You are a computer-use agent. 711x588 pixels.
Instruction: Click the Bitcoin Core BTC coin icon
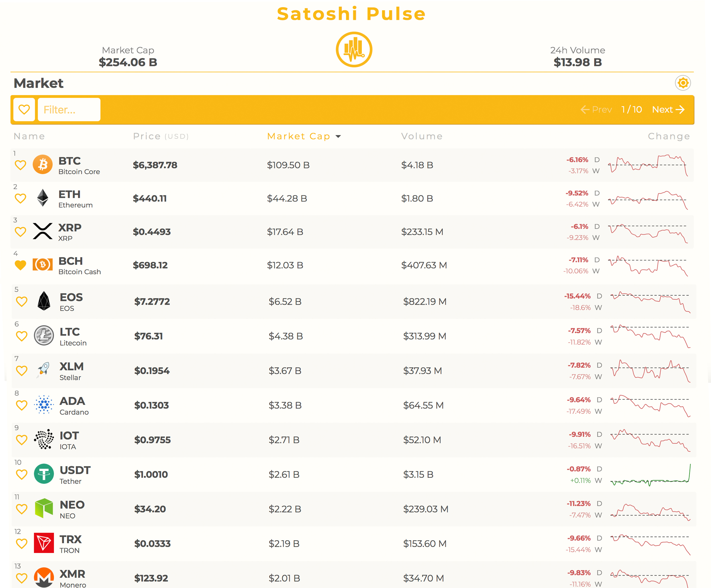pyautogui.click(x=43, y=164)
